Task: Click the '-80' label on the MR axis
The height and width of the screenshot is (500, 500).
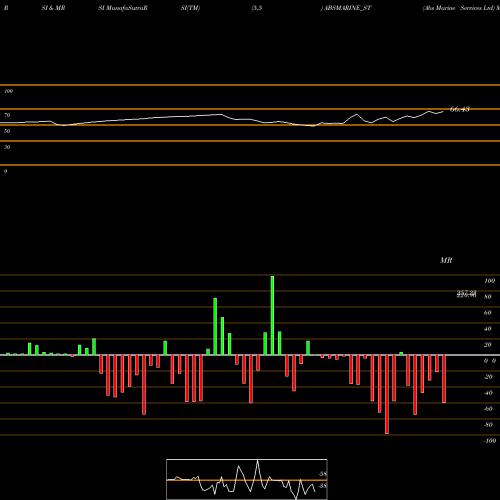Action: (488, 425)
